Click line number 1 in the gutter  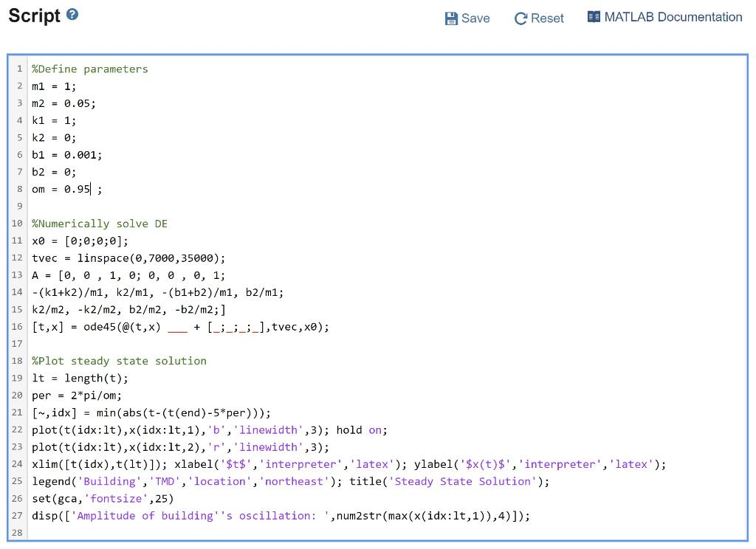tap(19, 69)
